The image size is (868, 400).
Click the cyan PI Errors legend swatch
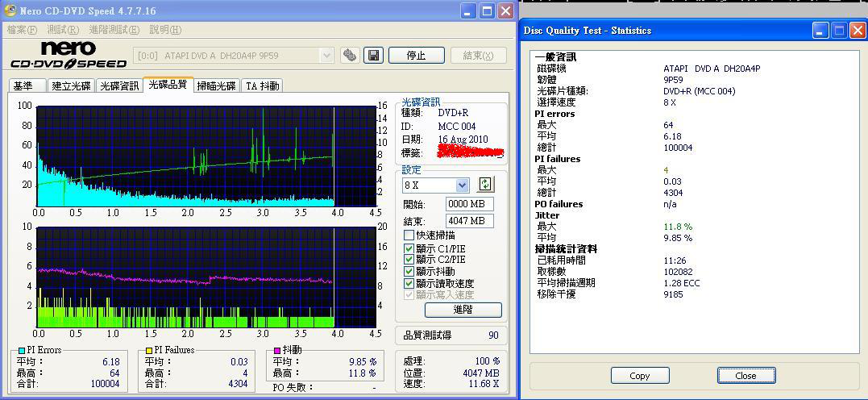click(22, 351)
